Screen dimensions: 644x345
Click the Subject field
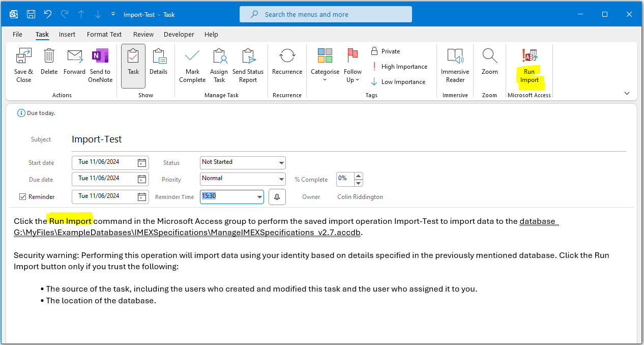(x=348, y=139)
